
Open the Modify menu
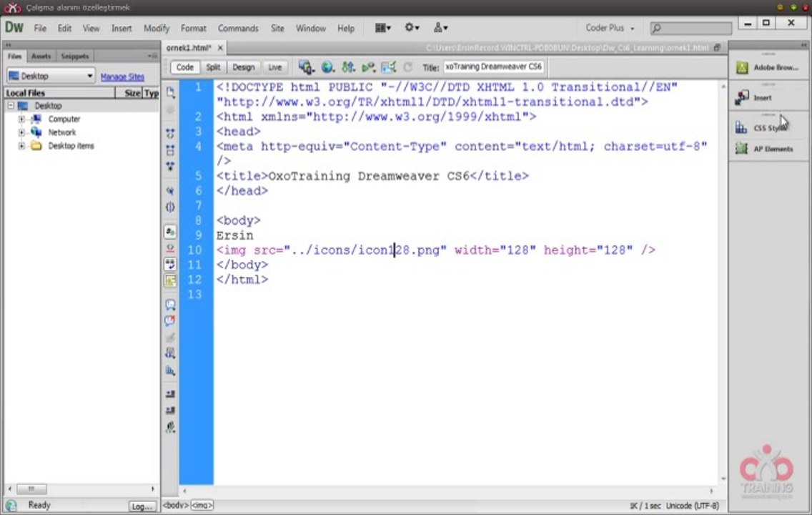tap(157, 29)
